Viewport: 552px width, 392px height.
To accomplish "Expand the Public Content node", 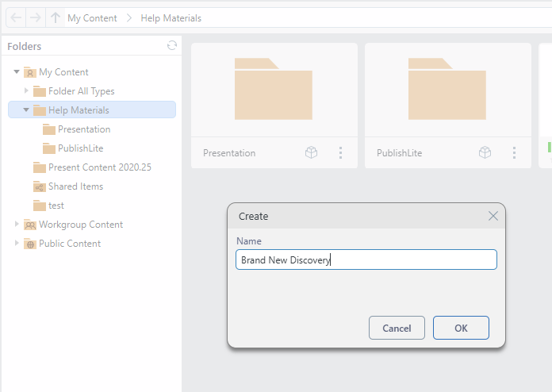I will [x=17, y=244].
